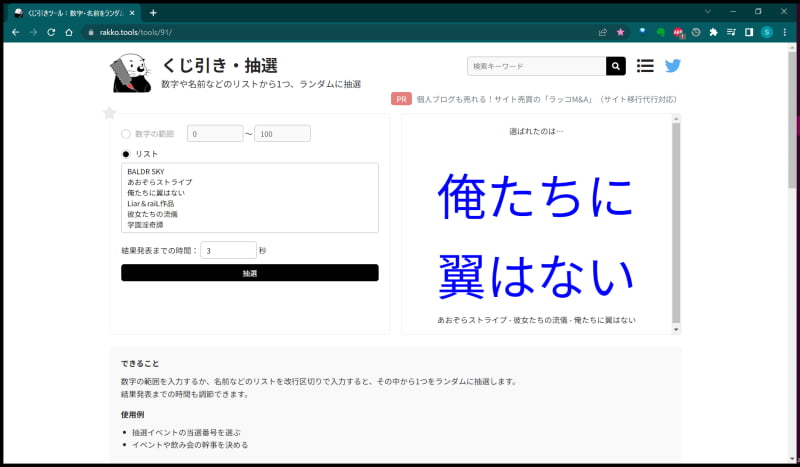Screen dimensions: 800x467
Task: Click the あおぞらストライプ line in the list box
Action: click(160, 182)
